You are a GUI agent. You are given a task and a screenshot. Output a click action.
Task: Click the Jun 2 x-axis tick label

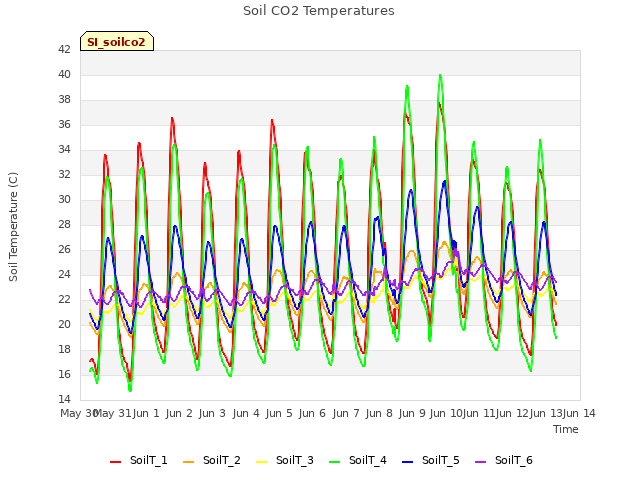coord(179,413)
